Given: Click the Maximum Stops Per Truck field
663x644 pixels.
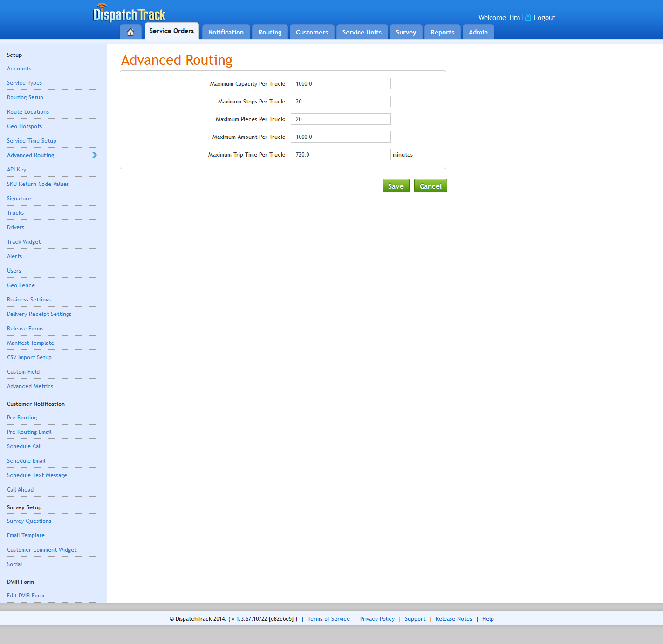Looking at the screenshot, I should pos(341,102).
